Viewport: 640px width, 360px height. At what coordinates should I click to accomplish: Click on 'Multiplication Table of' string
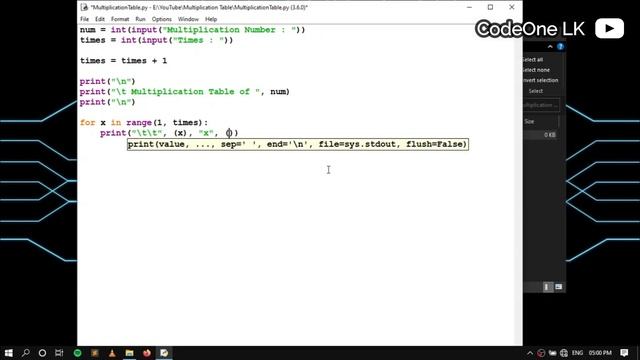click(190, 91)
